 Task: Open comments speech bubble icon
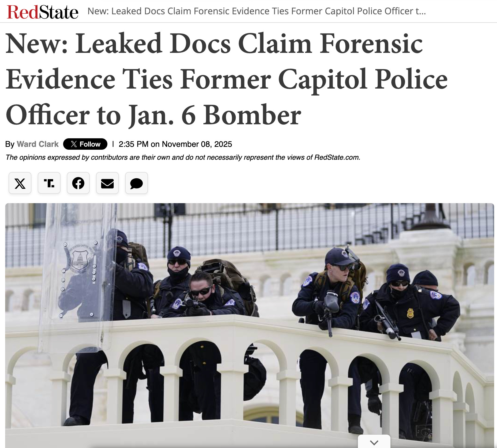[137, 183]
